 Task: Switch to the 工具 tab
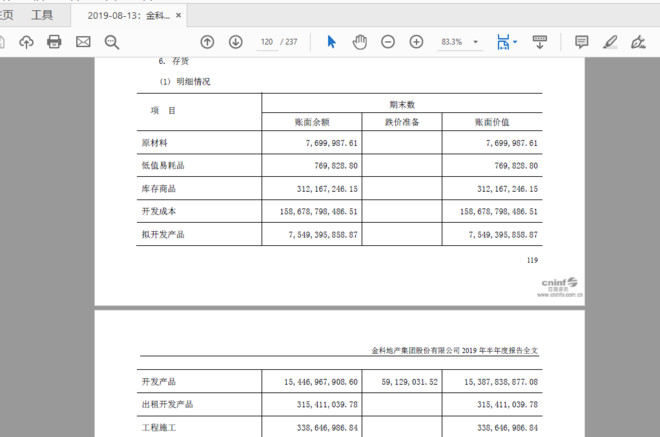pos(42,16)
